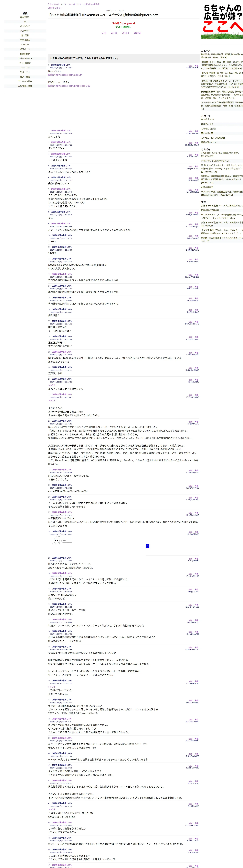Open the ペット大好き board
This screenshot has width=243, height=868.
click(x=25, y=63)
